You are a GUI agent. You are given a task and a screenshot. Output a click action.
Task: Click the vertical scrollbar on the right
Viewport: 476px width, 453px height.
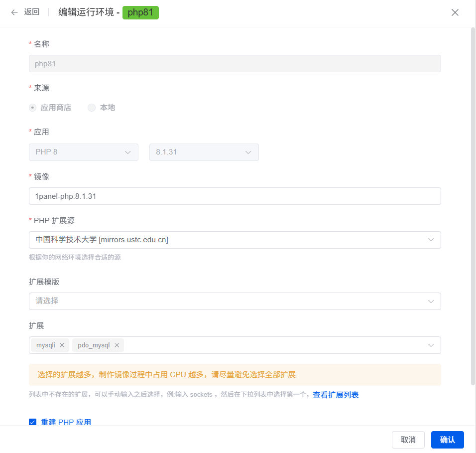coord(473,199)
